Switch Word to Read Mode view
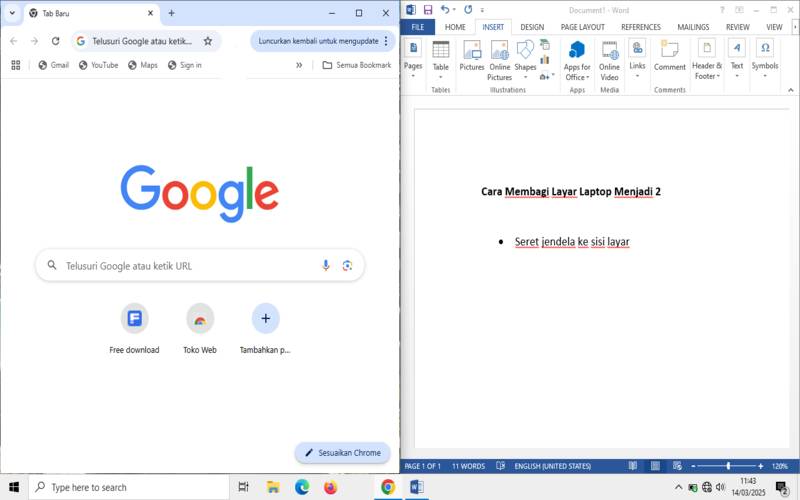Image resolution: width=800 pixels, height=500 pixels. [633, 466]
